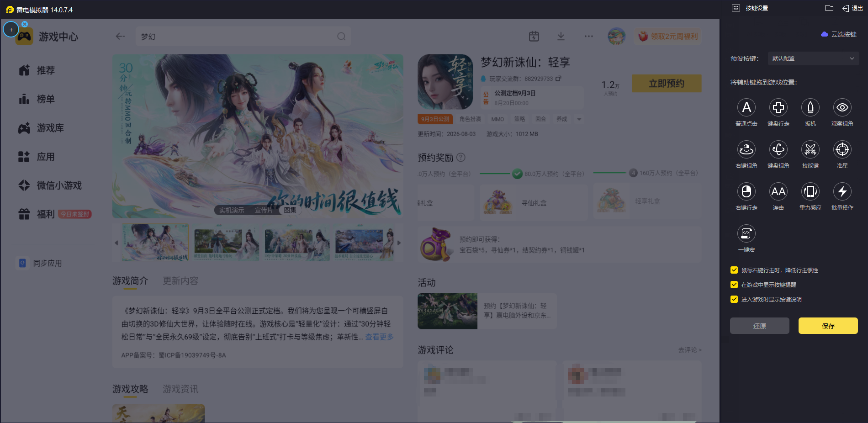The height and width of the screenshot is (423, 868).
Task: Select the third screenshot thumbnail
Action: click(297, 243)
